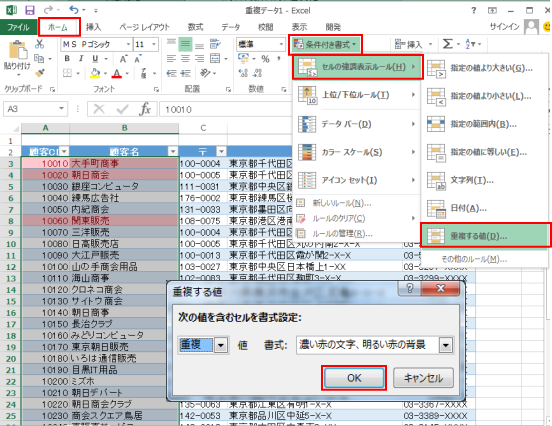Choose 指定の値より大きい(G)... in submenu
Image resolution: width=552 pixels, height=426 pixels.
pos(485,68)
